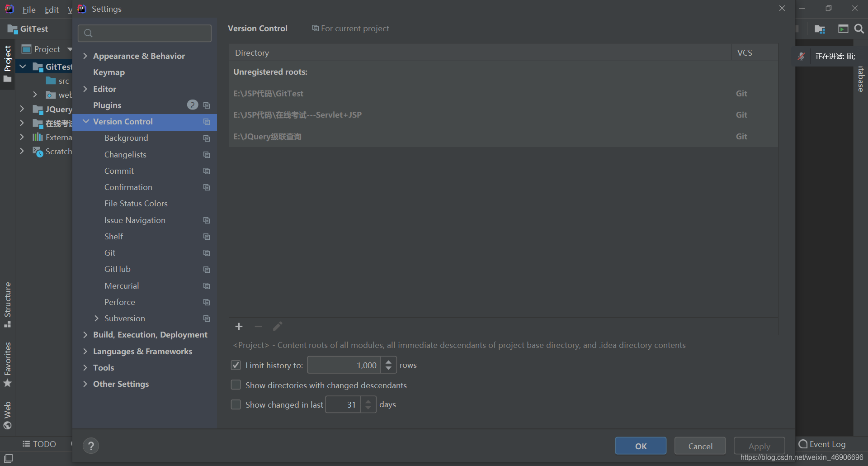Click the per-project icon beside Plugins
868x466 pixels.
tap(207, 105)
